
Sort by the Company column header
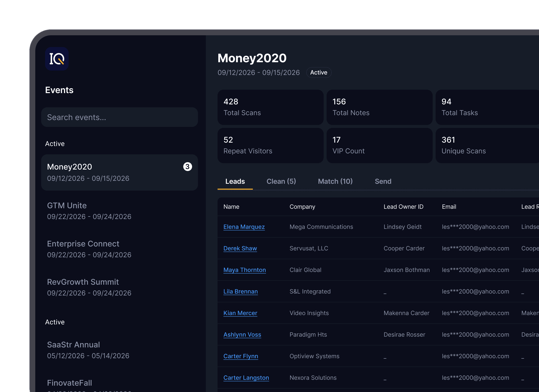[x=302, y=207]
